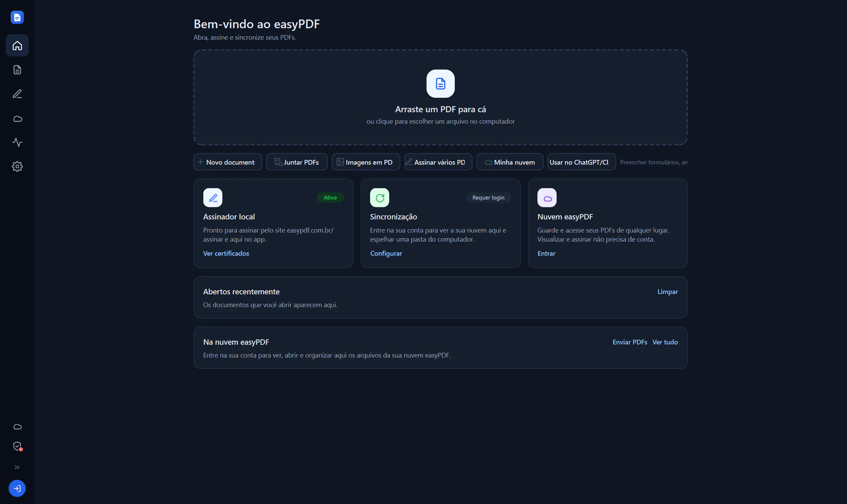The height and width of the screenshot is (504, 847).
Task: Click Novo documento button
Action: [x=228, y=162]
